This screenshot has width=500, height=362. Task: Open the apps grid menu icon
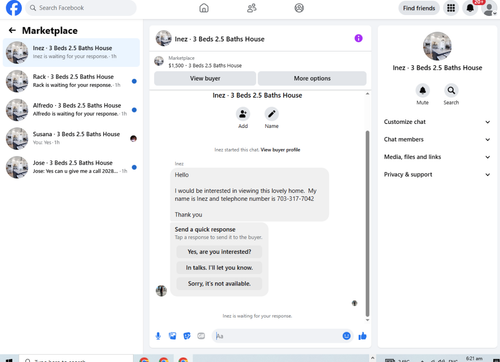point(451,8)
